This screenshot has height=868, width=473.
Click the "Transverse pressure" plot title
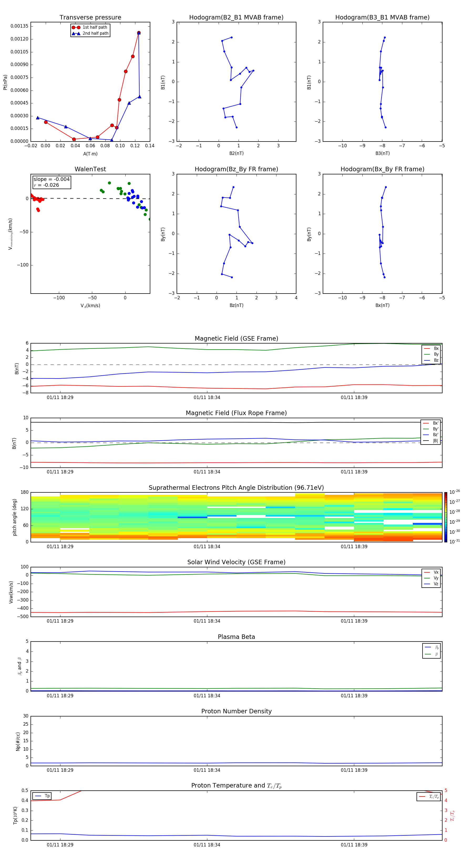coord(90,18)
